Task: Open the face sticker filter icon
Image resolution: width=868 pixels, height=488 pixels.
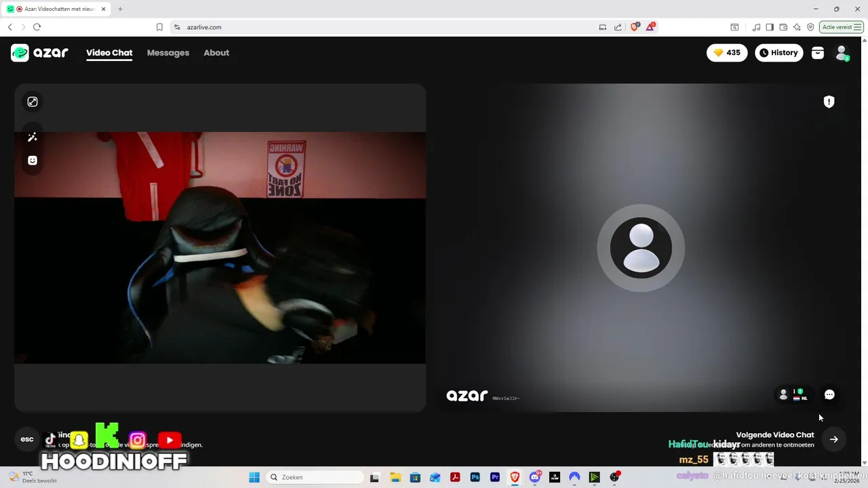Action: click(x=33, y=161)
